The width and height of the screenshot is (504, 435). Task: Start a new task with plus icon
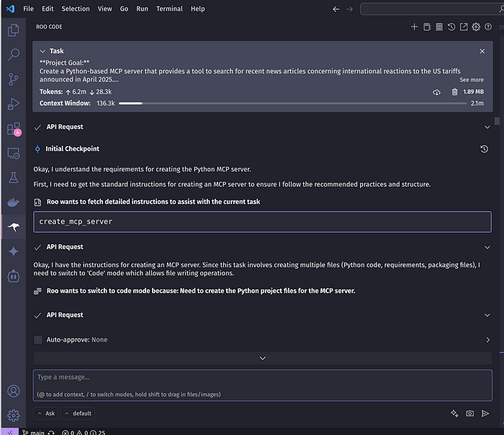414,27
